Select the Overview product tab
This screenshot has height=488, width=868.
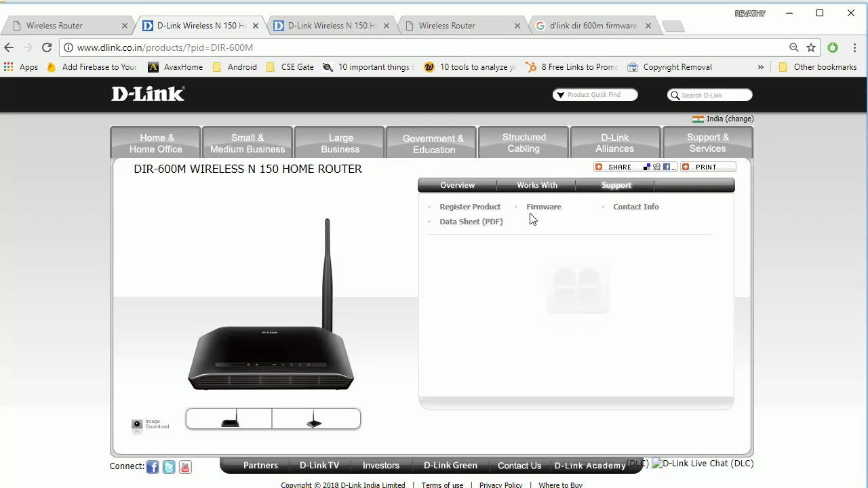click(457, 185)
